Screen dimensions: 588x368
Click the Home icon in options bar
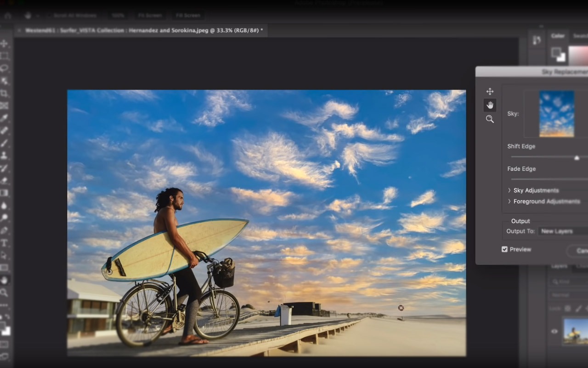[7, 16]
